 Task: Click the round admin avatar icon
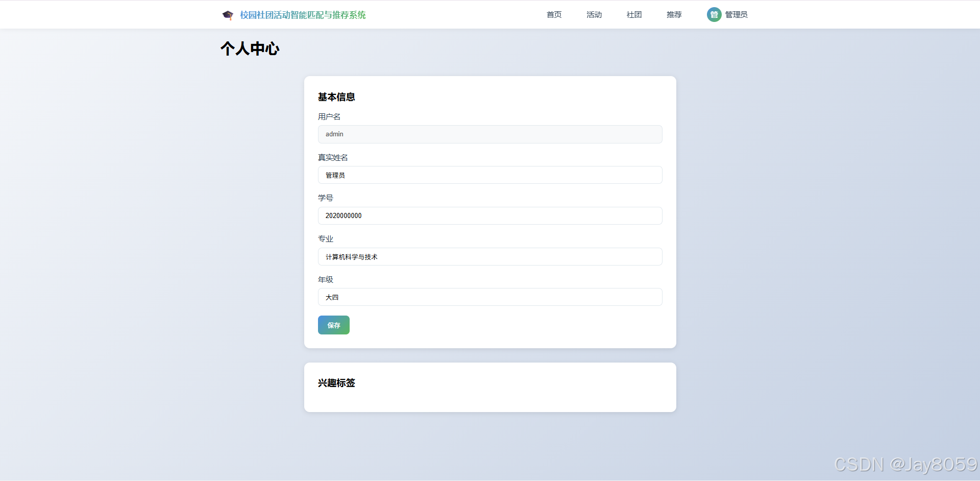pos(714,15)
